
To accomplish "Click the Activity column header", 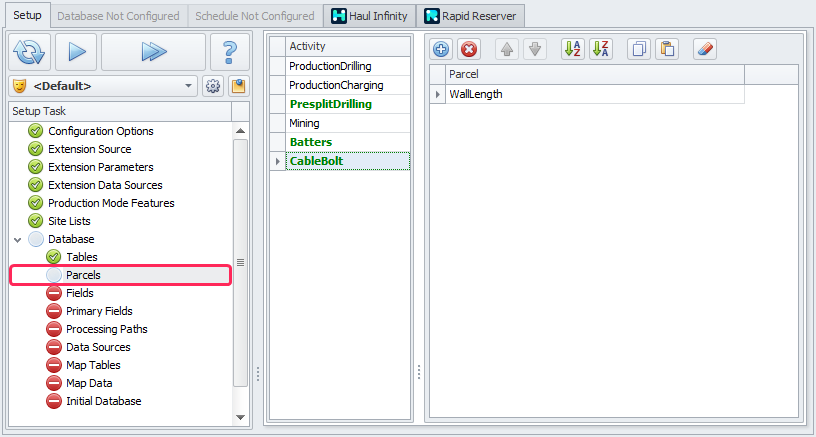I will coord(348,46).
